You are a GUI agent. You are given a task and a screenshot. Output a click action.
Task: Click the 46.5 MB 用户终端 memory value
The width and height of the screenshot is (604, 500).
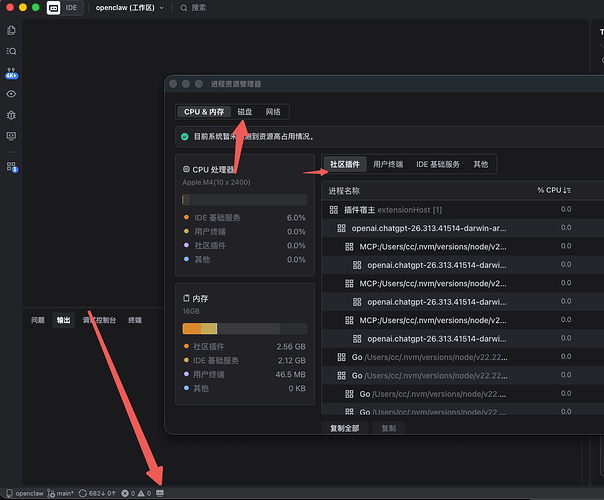(290, 374)
